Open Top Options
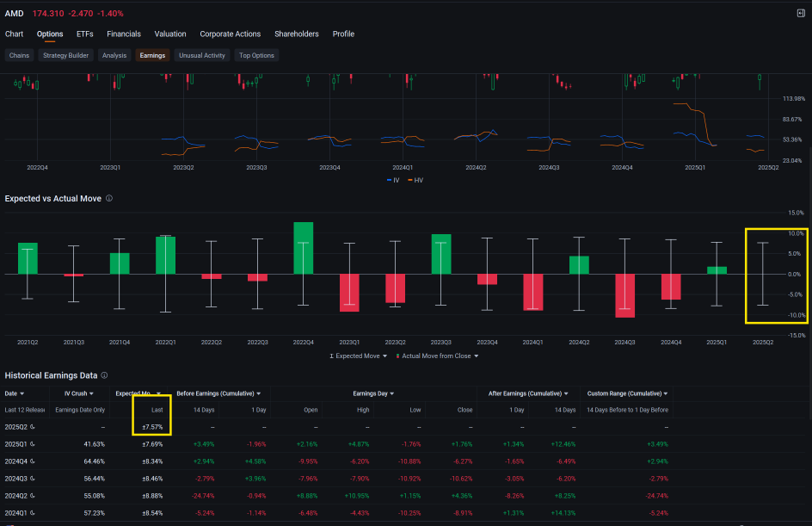The width and height of the screenshot is (812, 526). point(256,55)
